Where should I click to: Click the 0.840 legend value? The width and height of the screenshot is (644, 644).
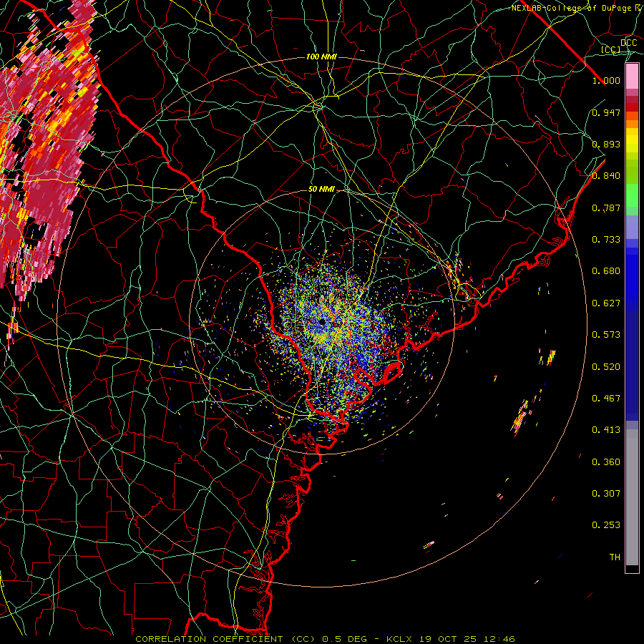[x=606, y=176]
